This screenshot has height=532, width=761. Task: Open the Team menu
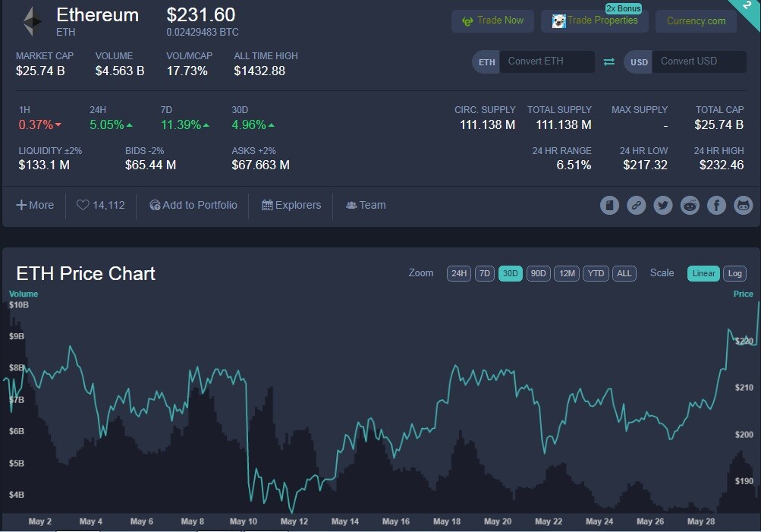click(x=366, y=206)
